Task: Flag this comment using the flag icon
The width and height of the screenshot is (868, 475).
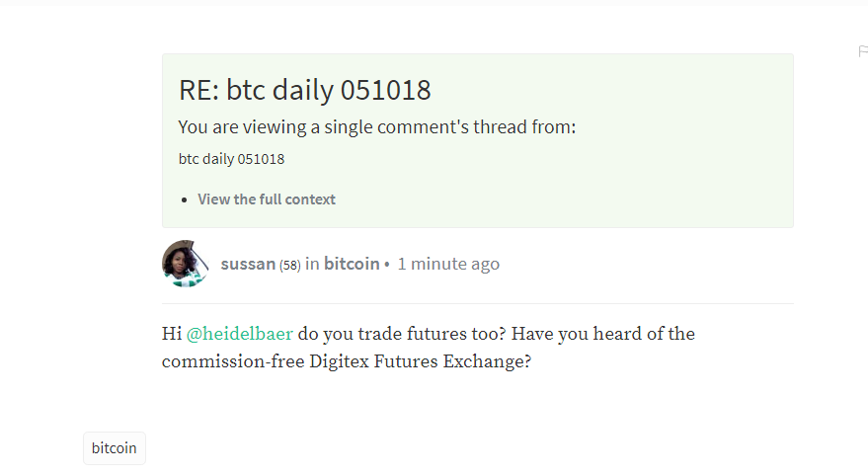Action: point(863,51)
